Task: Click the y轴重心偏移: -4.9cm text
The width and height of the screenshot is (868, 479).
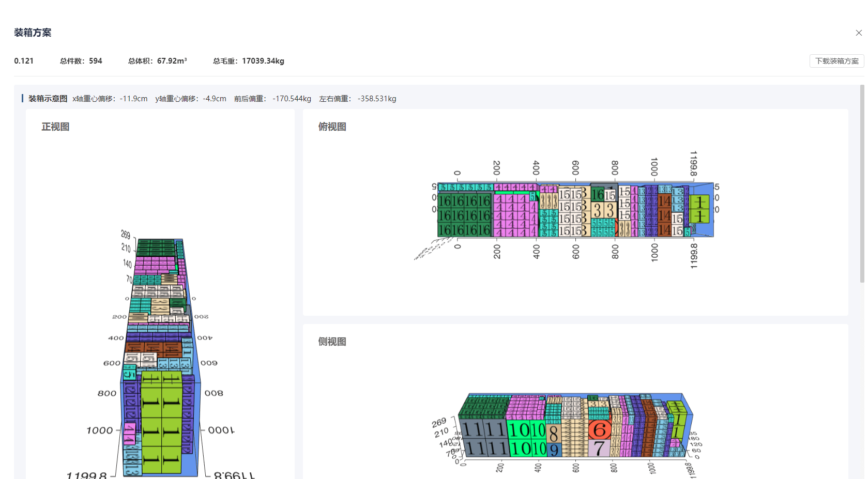Action: [191, 99]
